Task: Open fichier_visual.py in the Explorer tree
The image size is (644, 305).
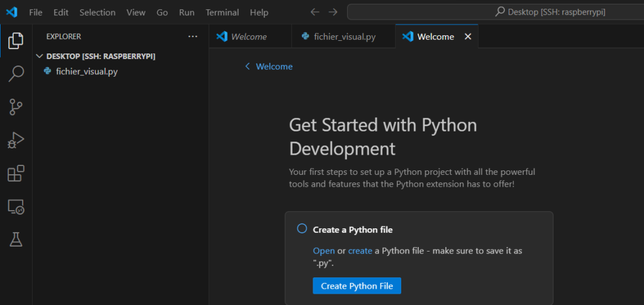Action: tap(87, 71)
